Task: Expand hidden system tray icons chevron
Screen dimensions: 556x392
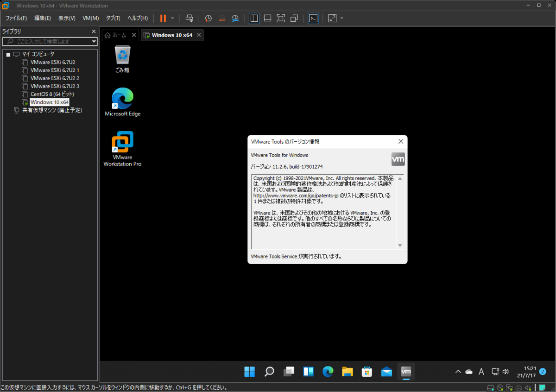Action: coord(458,372)
